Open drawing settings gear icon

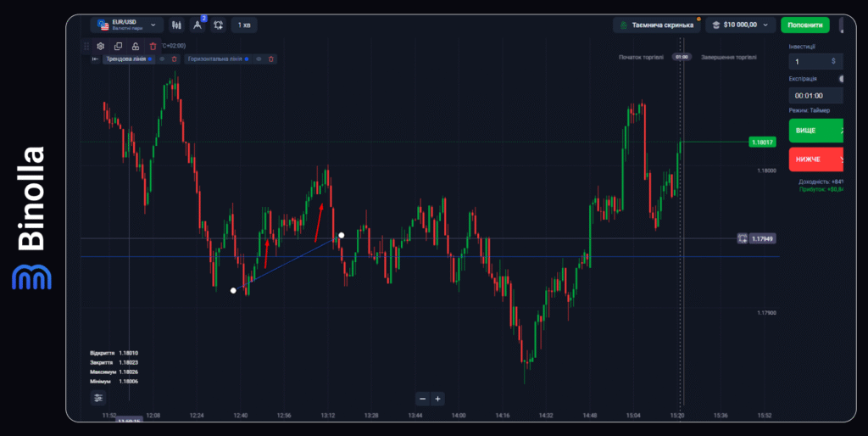pyautogui.click(x=101, y=46)
